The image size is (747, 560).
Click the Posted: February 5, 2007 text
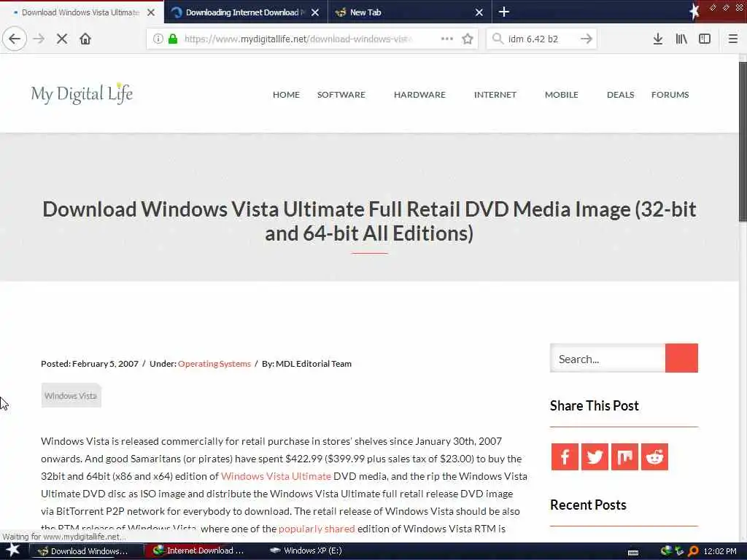[90, 363]
